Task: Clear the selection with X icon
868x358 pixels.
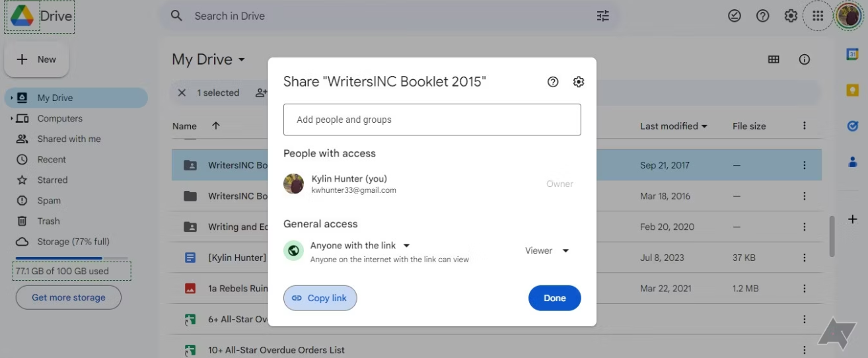Action: 182,93
